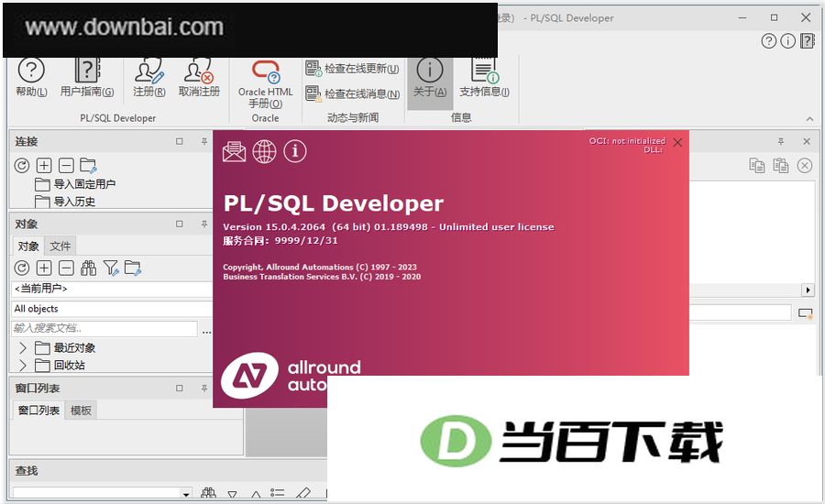Viewport: 825px width, 504px height.
Task: Open the 查找 search text dropdown arrow
Action: [186, 494]
